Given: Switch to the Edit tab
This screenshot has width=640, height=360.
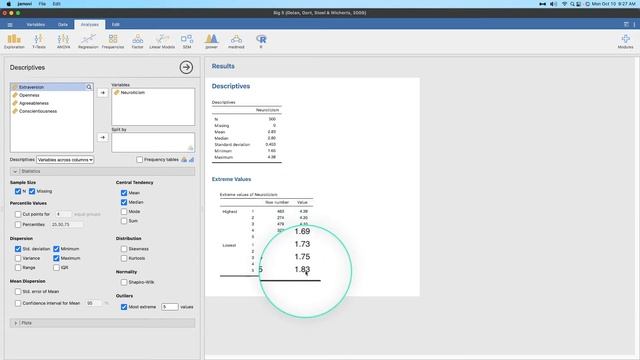Looking at the screenshot, I should coord(116,24).
